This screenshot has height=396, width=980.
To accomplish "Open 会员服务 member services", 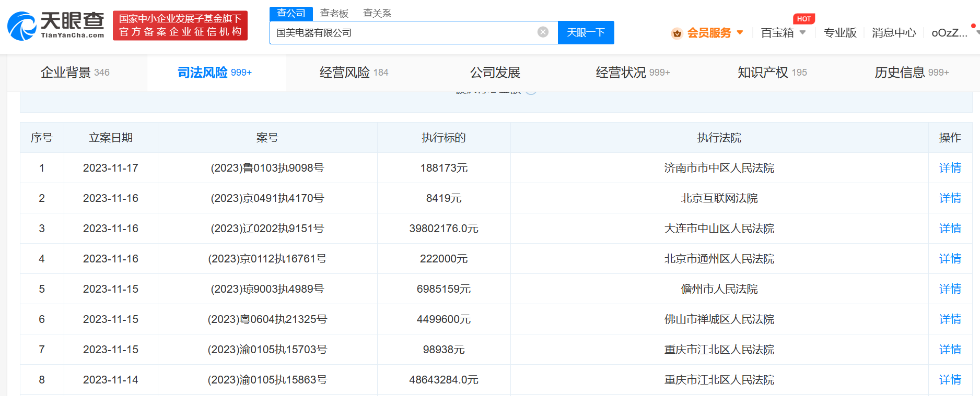I will coord(709,33).
